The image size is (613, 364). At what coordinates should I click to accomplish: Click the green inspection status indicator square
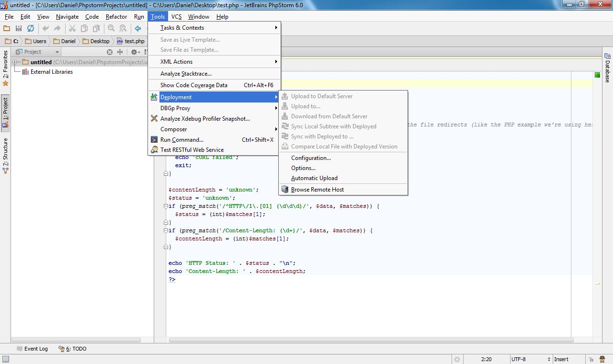pos(597,75)
